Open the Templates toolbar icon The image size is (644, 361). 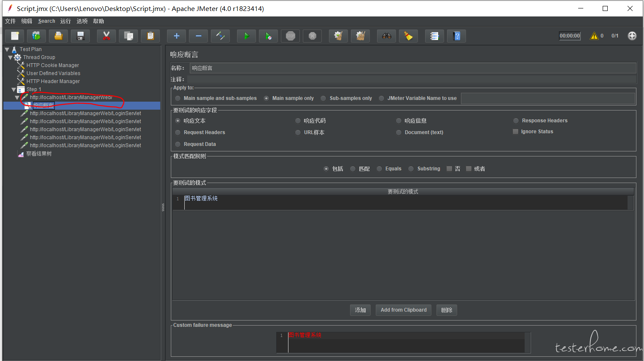tap(37, 36)
